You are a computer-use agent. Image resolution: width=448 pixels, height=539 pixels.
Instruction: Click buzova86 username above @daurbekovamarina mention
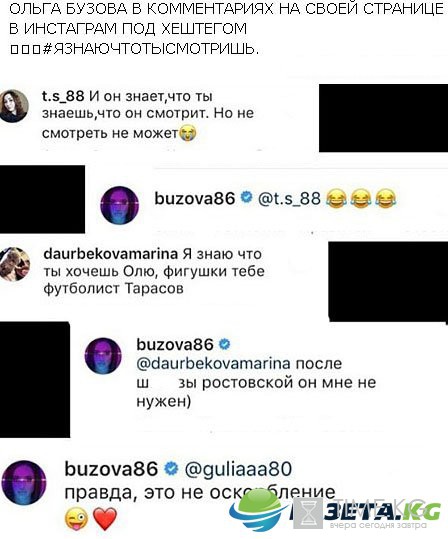click(x=175, y=344)
